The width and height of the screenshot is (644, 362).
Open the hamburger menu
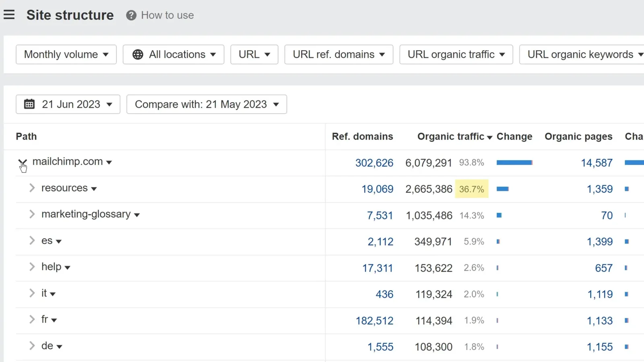tap(9, 15)
